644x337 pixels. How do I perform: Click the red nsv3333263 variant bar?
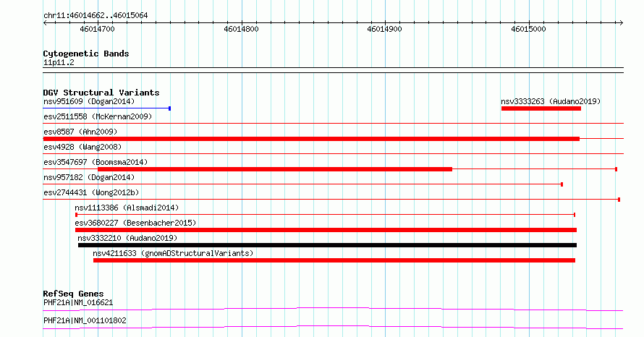[x=541, y=108]
